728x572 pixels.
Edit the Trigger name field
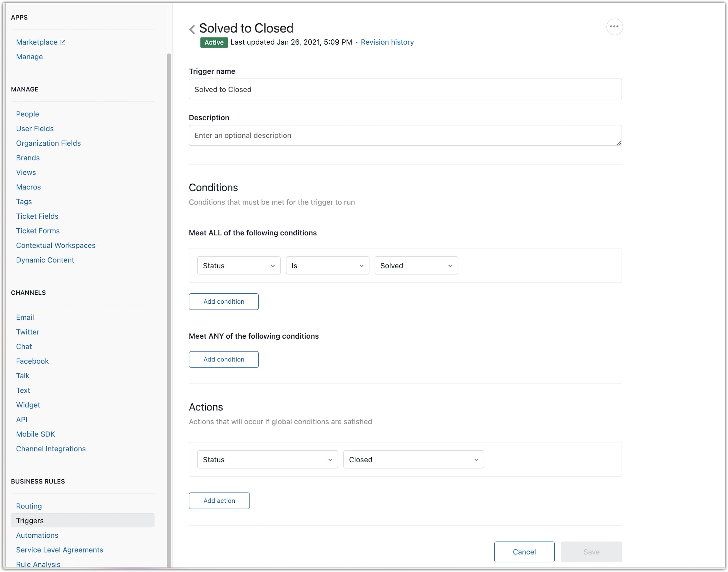tap(405, 89)
